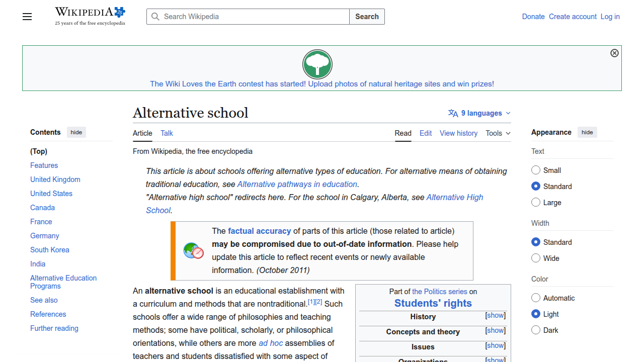Jump to India section
This screenshot has width=644, height=362.
[38, 264]
